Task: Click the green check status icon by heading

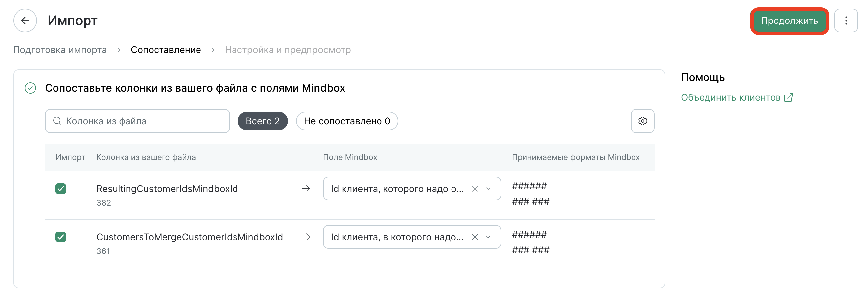Action: click(30, 88)
